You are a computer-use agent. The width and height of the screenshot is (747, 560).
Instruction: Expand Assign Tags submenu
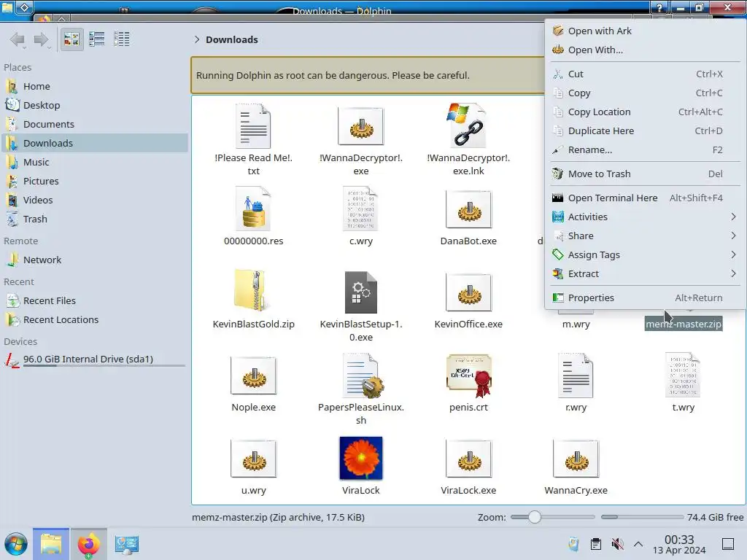645,254
